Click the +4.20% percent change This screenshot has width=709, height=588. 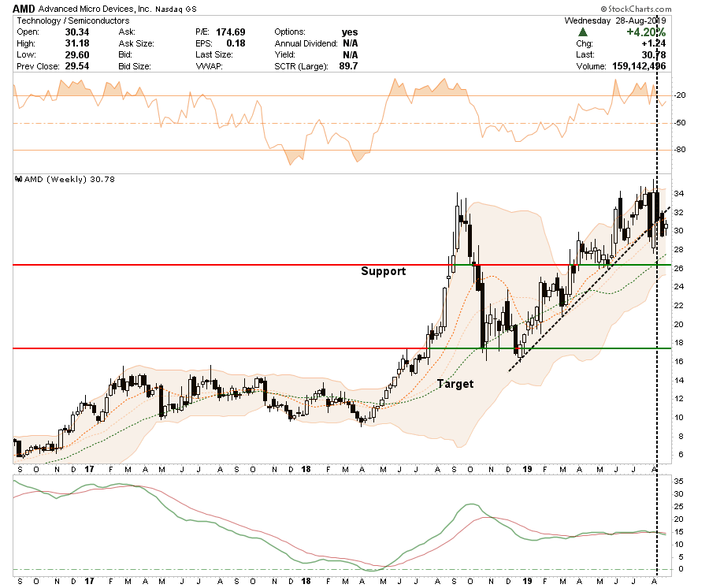(646, 32)
